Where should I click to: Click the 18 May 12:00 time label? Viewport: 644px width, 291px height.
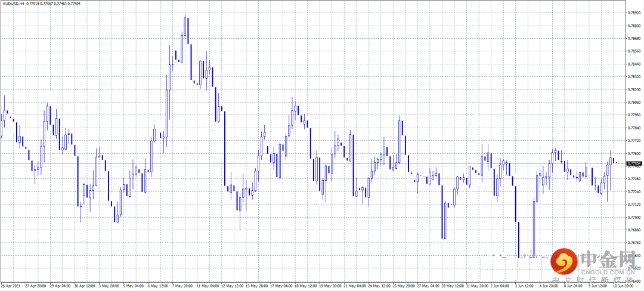tap(305, 286)
